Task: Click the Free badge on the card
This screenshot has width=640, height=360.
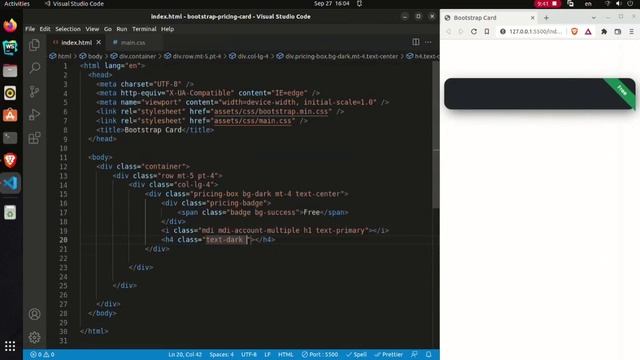Action: pyautogui.click(x=622, y=90)
